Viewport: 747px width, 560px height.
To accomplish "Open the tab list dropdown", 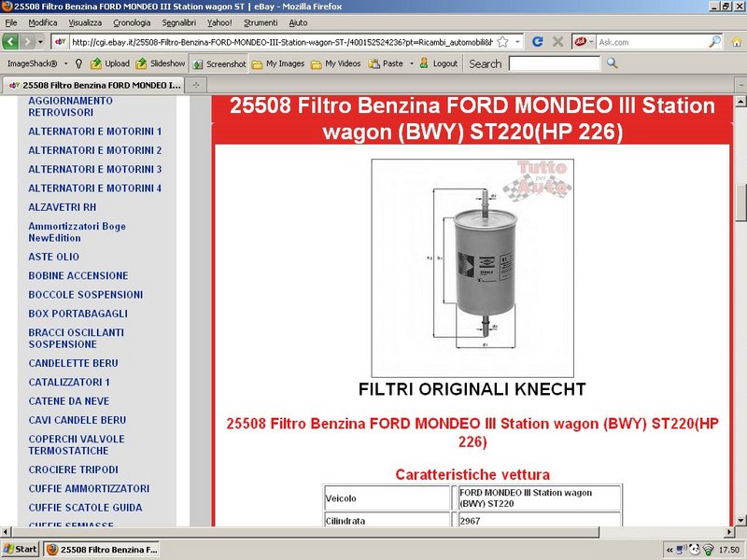I will (x=740, y=86).
